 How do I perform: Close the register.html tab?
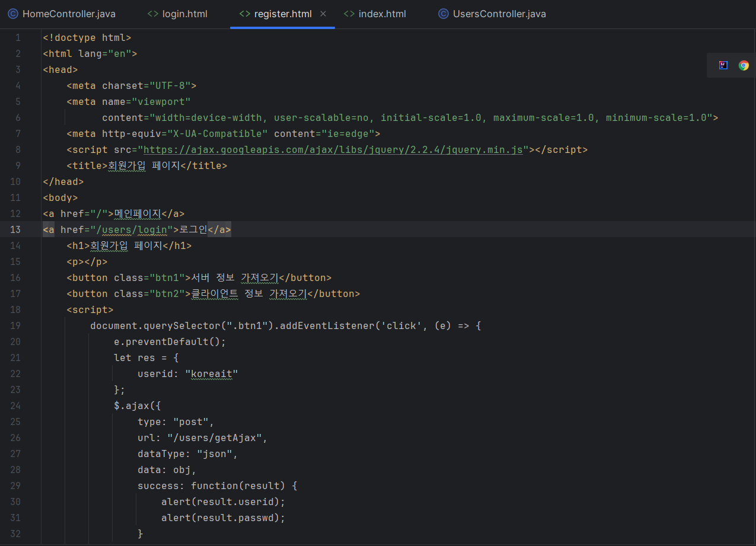point(323,14)
